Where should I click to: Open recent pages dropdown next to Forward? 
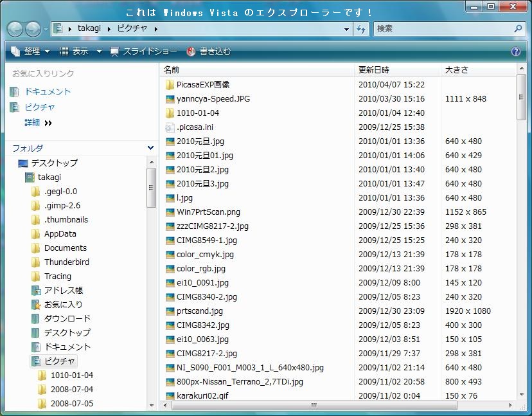click(x=46, y=29)
